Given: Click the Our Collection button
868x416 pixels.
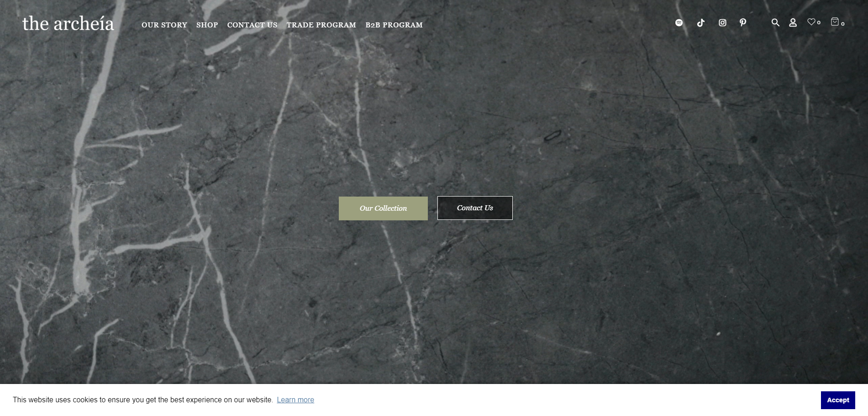Looking at the screenshot, I should [x=383, y=208].
